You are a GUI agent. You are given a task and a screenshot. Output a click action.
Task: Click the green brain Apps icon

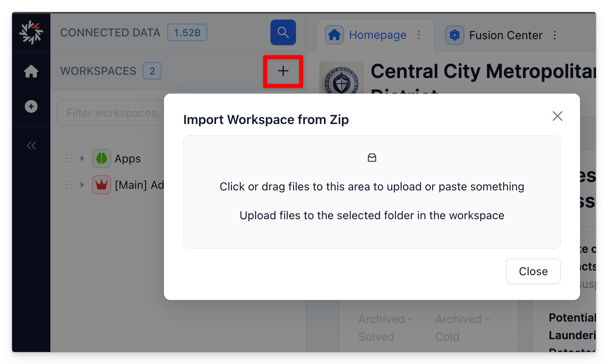[x=102, y=158]
